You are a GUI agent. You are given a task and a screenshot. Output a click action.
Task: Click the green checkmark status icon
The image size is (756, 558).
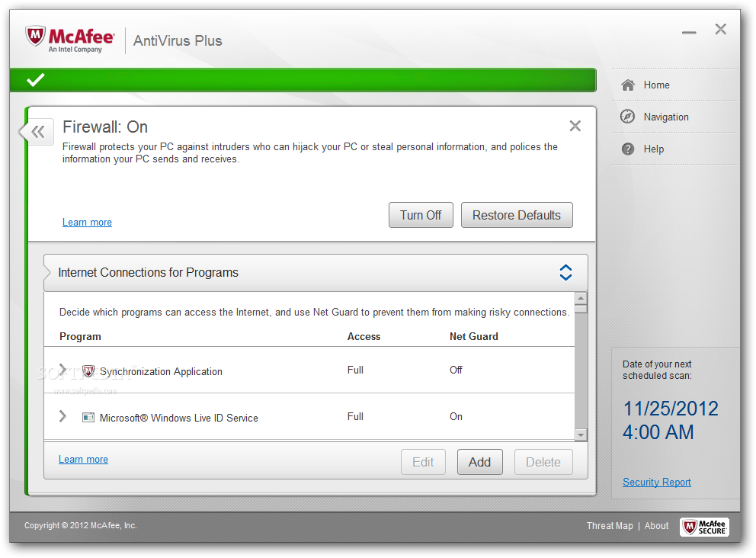36,80
